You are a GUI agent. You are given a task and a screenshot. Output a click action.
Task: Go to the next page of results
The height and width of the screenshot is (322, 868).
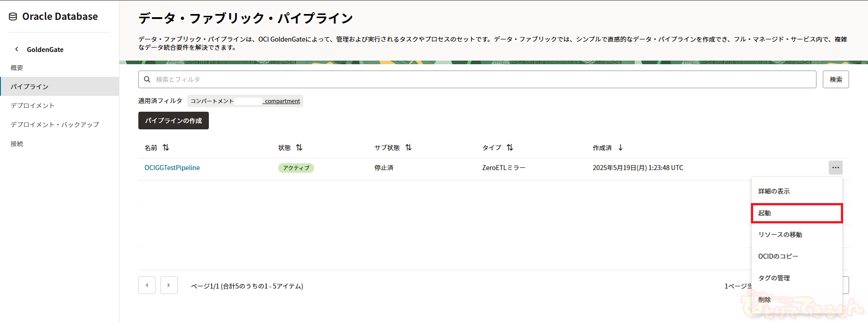pyautogui.click(x=169, y=285)
